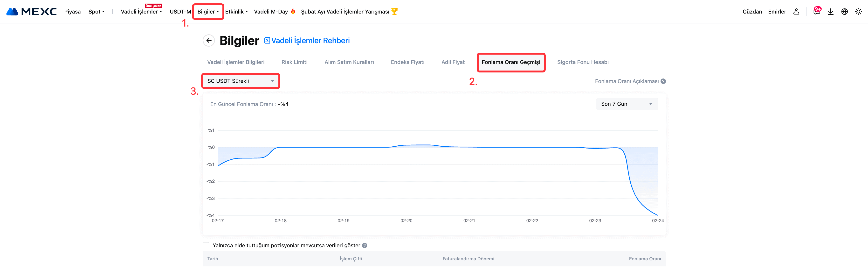Open the SC USDT Sürekli pair dropdown
Image resolution: width=868 pixels, height=271 pixels.
click(241, 81)
